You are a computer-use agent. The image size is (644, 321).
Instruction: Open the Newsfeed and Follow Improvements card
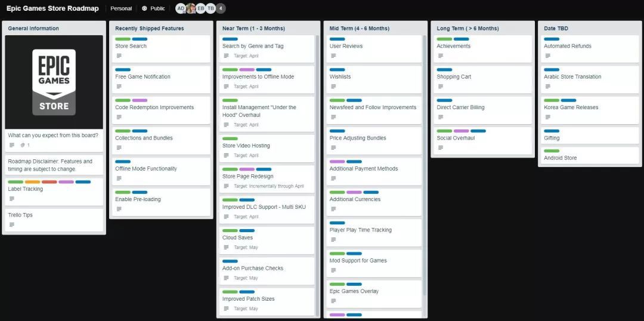pos(374,110)
